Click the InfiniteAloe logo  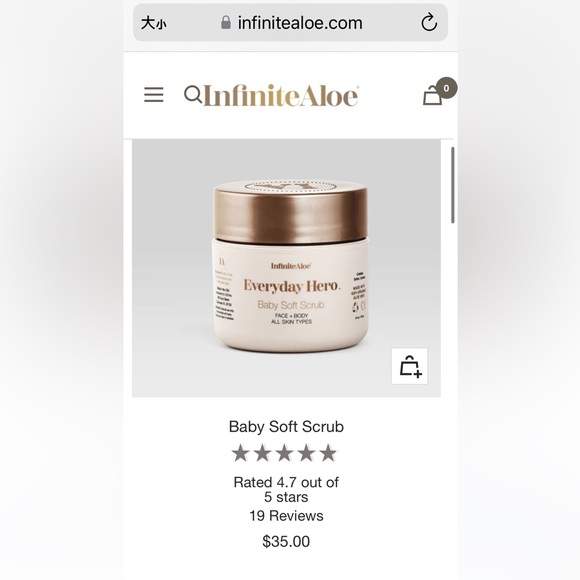281,95
